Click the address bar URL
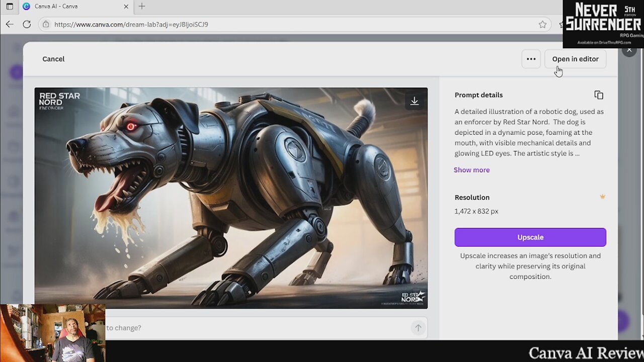644x362 pixels. tap(131, 24)
